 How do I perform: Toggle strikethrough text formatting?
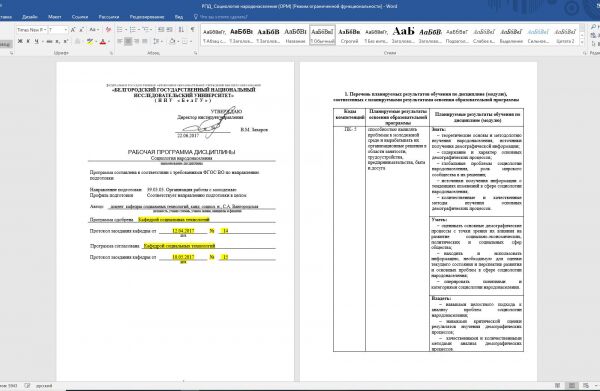(x=50, y=41)
